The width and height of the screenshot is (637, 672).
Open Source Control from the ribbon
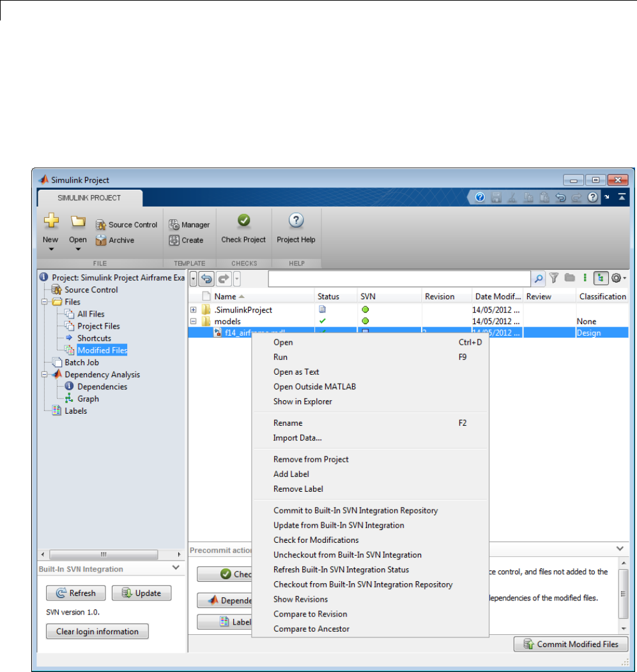click(127, 224)
